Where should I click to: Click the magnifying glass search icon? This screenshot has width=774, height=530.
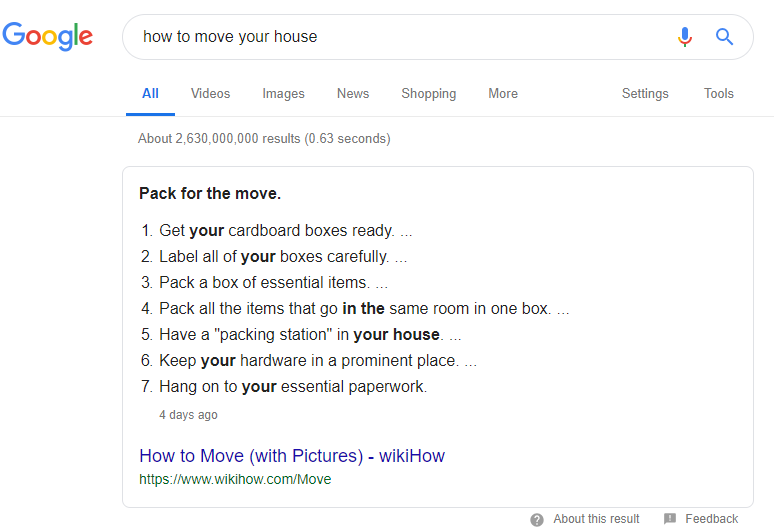pos(725,37)
